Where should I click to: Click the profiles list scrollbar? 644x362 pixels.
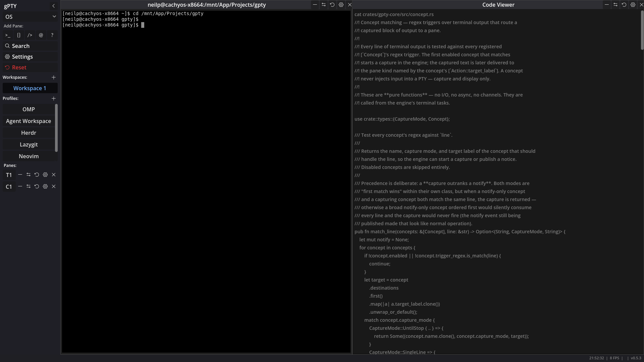(x=56, y=128)
